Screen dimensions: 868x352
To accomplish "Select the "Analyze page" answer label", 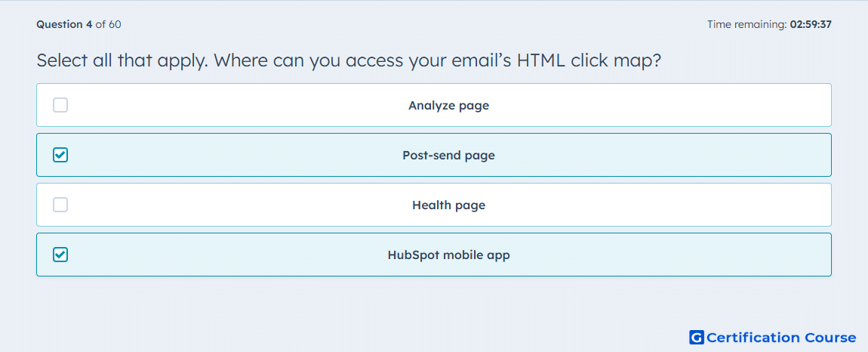I will (449, 105).
